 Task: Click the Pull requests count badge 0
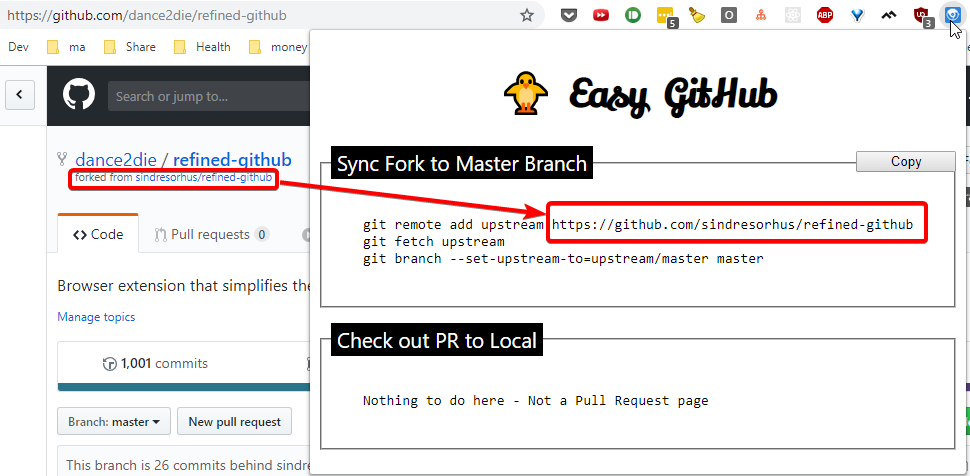pyautogui.click(x=262, y=235)
